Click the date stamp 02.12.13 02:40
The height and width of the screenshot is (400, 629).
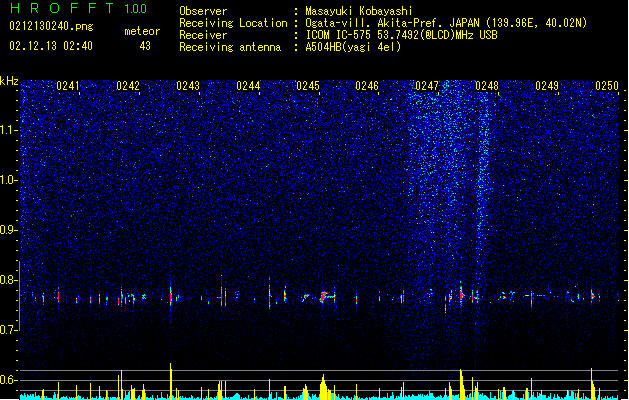click(51, 46)
